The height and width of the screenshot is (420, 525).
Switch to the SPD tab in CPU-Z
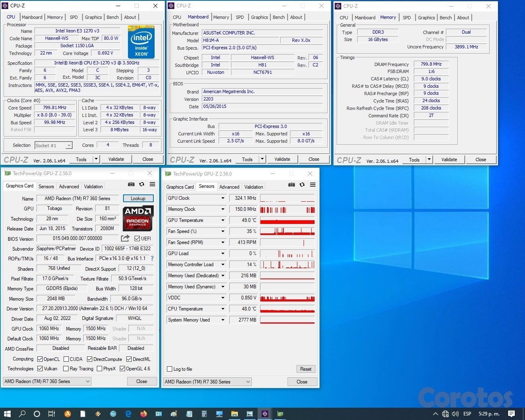tap(74, 17)
